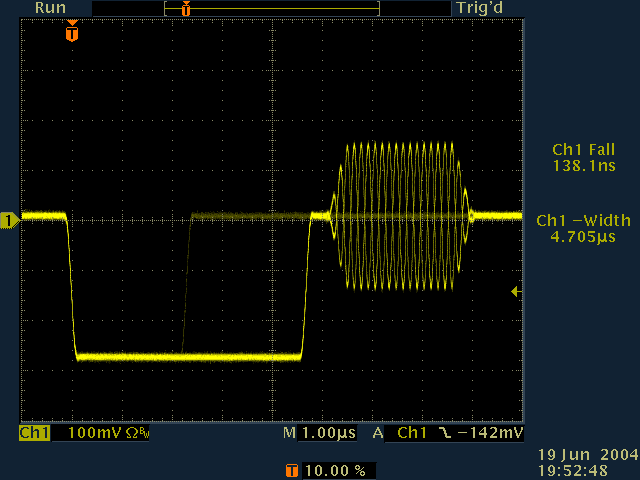
Task: Click the falling edge trigger slope icon
Action: click(442, 434)
